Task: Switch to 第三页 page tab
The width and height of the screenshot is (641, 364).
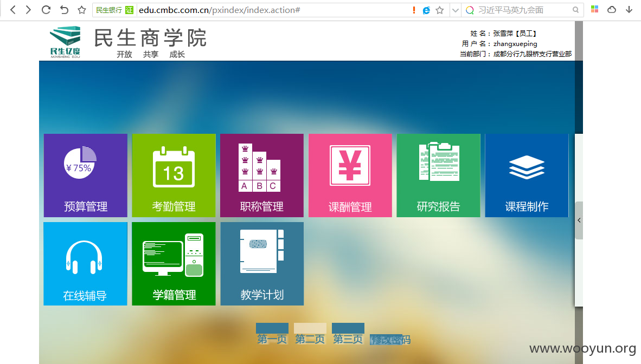Action: tap(348, 334)
